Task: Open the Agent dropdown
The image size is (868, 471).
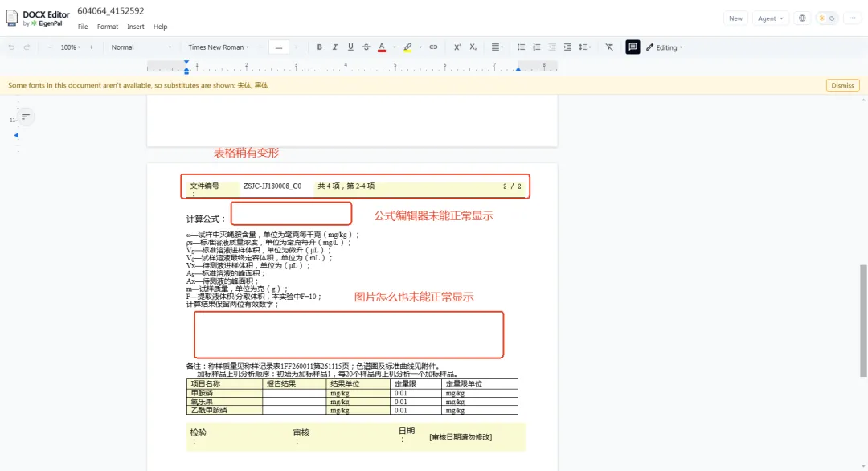Action: (770, 18)
